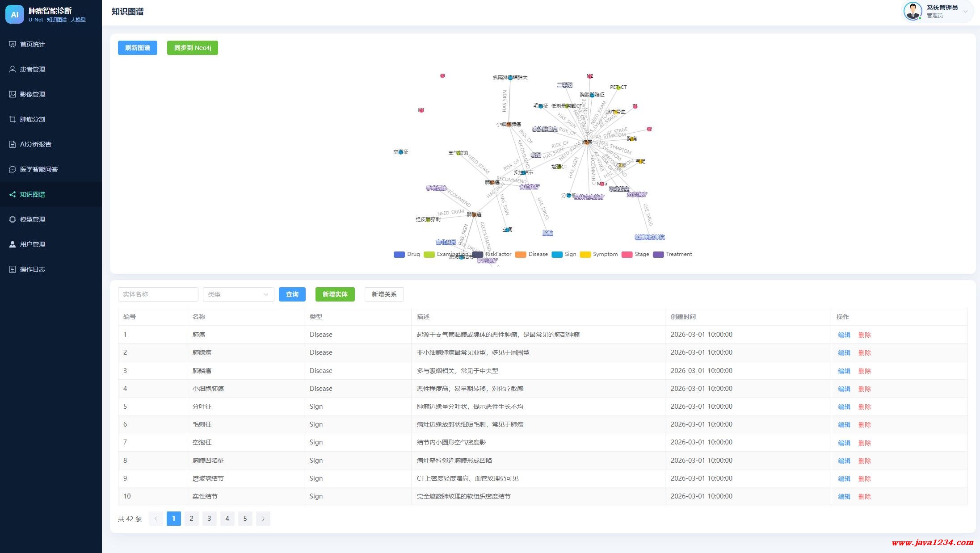The height and width of the screenshot is (553, 980).
Task: Open the 医学智能问答 chat icon
Action: tap(13, 169)
